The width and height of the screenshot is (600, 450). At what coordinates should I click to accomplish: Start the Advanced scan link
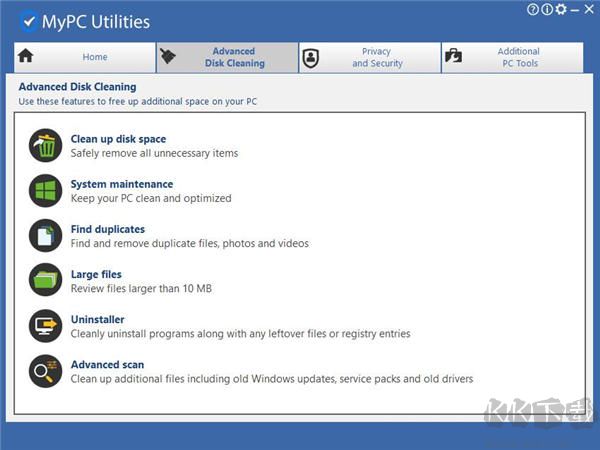click(108, 365)
